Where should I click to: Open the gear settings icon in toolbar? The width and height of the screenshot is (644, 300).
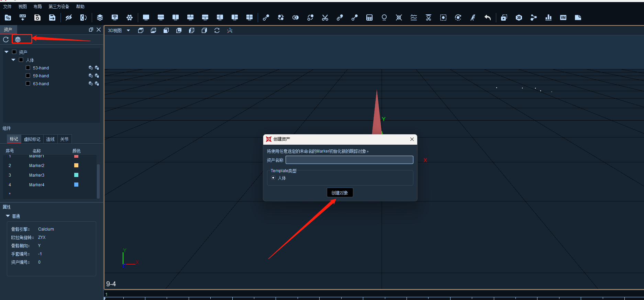130,18
